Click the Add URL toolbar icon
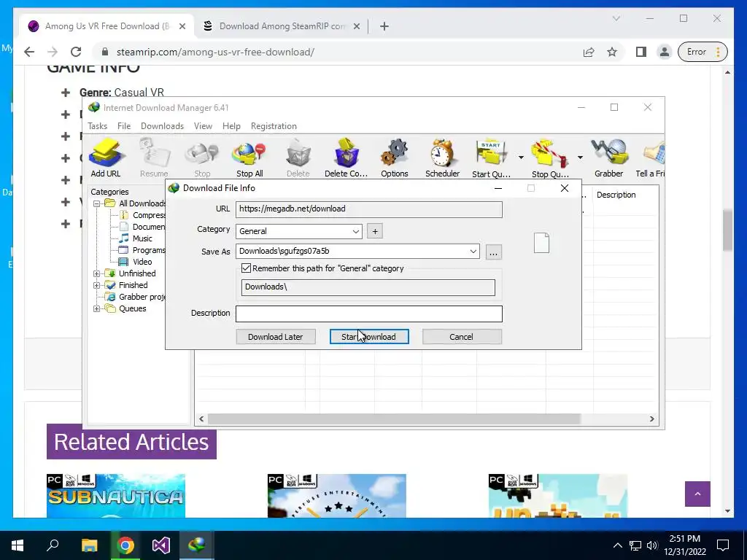 106,157
